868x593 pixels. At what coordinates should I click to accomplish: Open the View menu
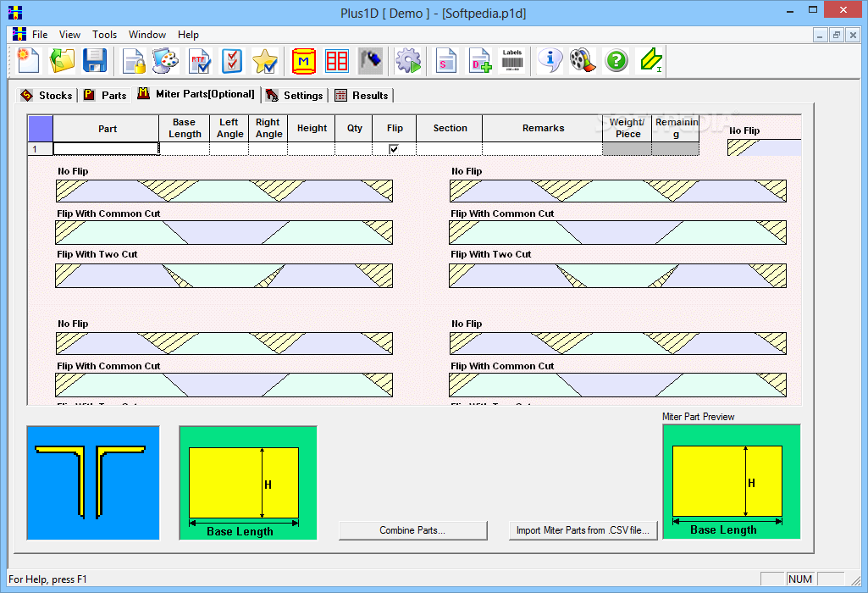tap(69, 35)
